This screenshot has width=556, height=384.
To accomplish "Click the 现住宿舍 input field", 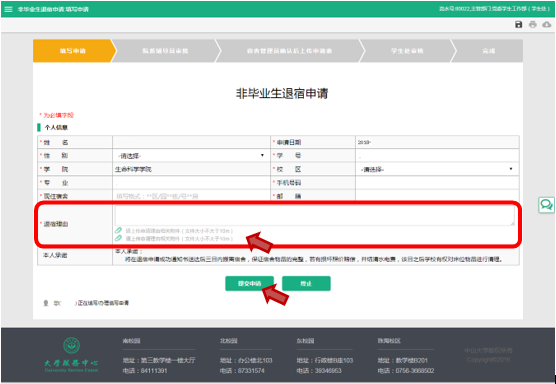I will (x=191, y=195).
